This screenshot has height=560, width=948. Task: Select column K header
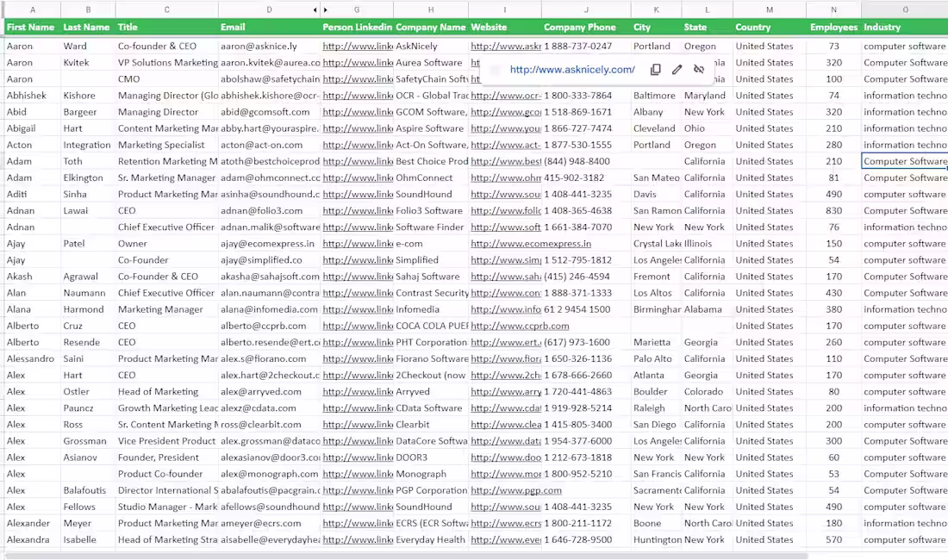[x=657, y=9]
